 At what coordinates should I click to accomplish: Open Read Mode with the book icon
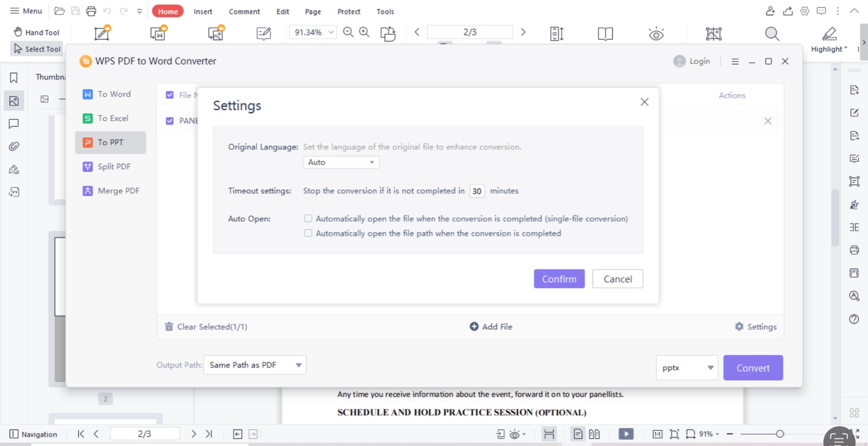coord(605,33)
